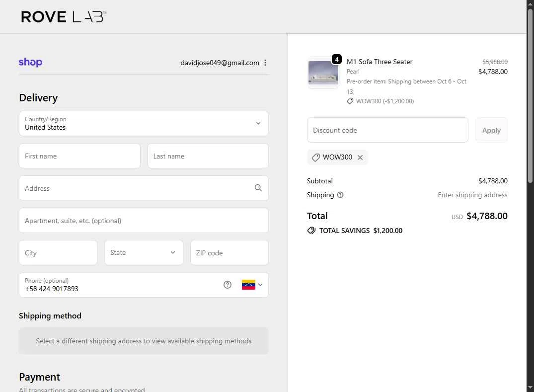534x392 pixels.
Task: Click the struck-through $5,988.00 price
Action: pos(495,62)
